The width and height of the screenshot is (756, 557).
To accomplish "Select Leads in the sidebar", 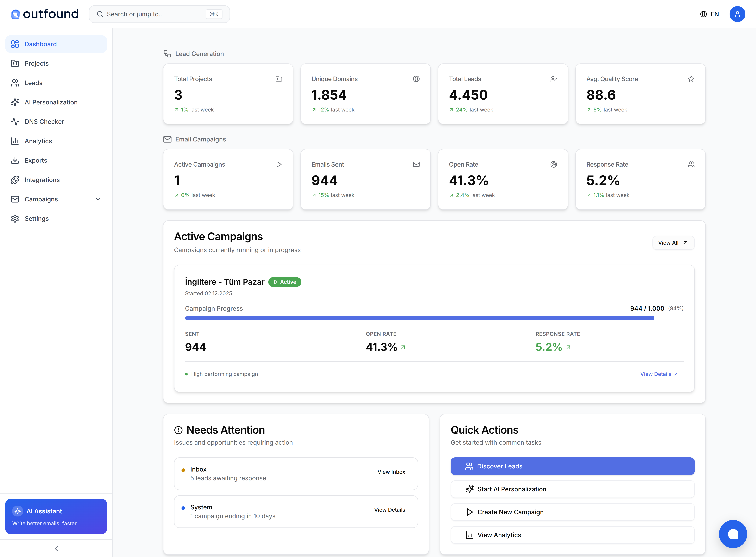I will coord(33,83).
